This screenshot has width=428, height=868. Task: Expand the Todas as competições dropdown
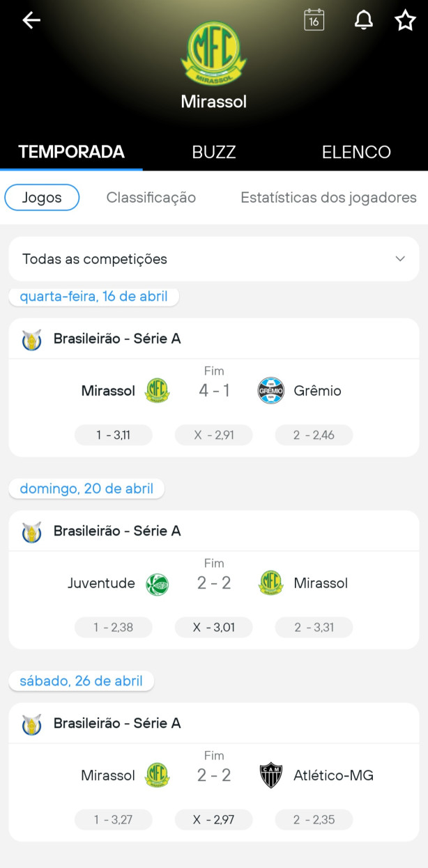pos(214,259)
